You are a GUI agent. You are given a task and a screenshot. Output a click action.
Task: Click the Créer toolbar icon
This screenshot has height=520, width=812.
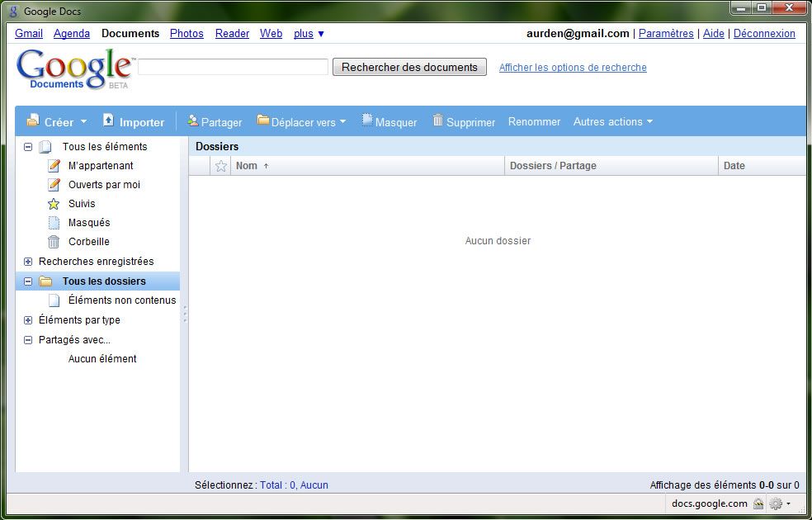[x=33, y=121]
